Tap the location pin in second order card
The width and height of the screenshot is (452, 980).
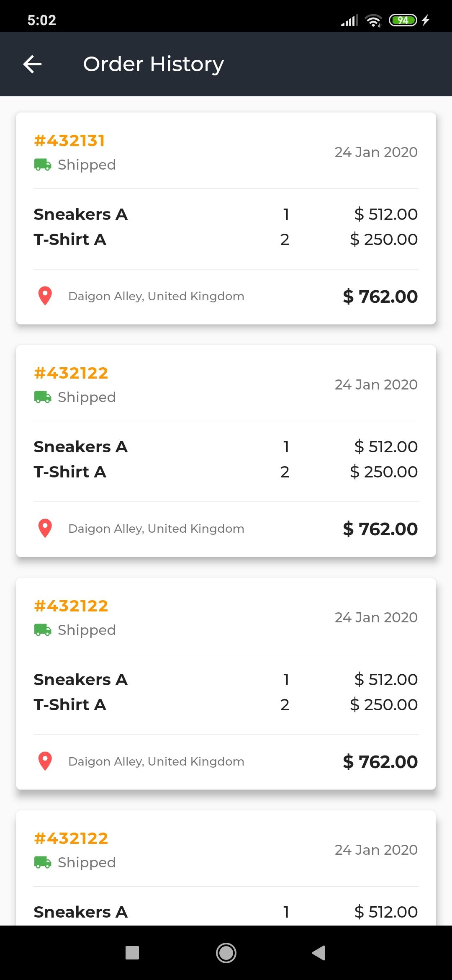pos(45,529)
